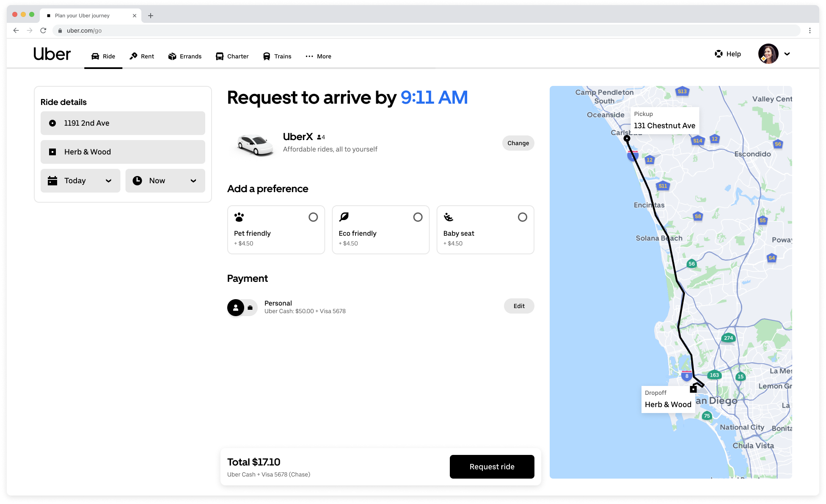The width and height of the screenshot is (826, 504).
Task: Click the Total $17.10 text
Action: pyautogui.click(x=254, y=462)
